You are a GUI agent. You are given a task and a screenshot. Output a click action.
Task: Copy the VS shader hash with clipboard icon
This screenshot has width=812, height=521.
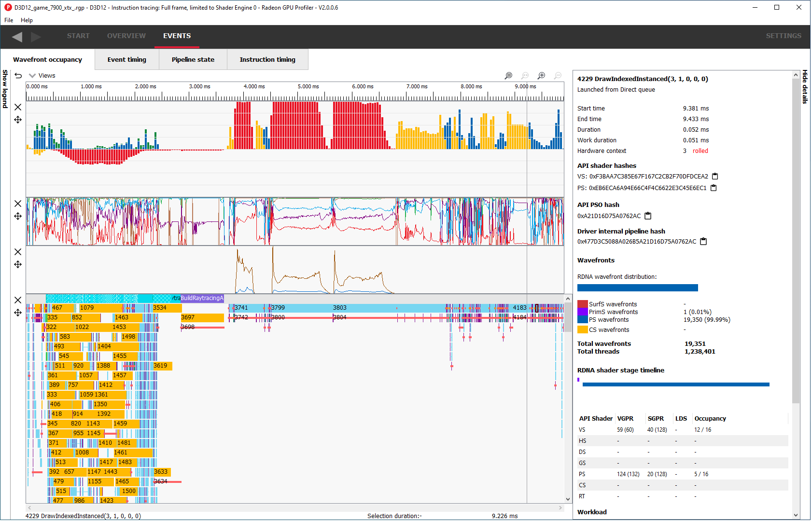[x=715, y=176]
